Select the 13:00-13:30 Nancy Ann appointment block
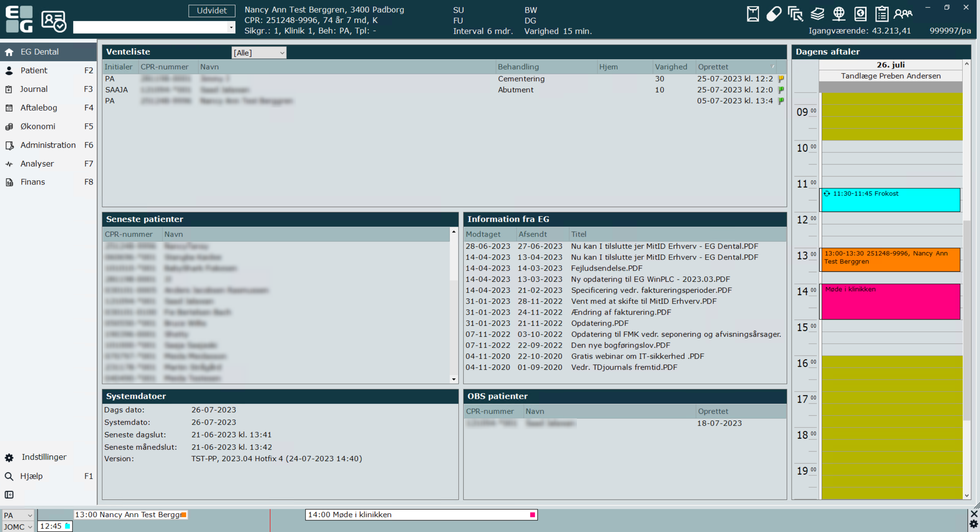Screen dimensions: 980x532 point(890,260)
